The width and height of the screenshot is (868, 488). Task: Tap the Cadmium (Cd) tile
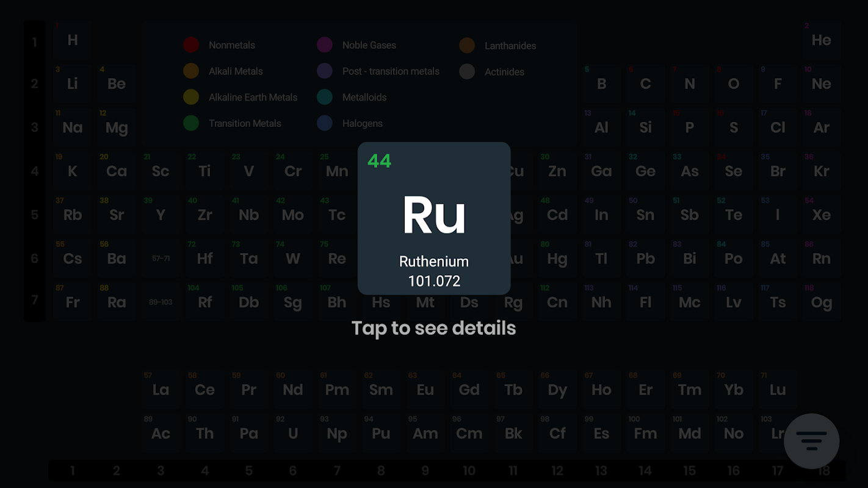557,215
